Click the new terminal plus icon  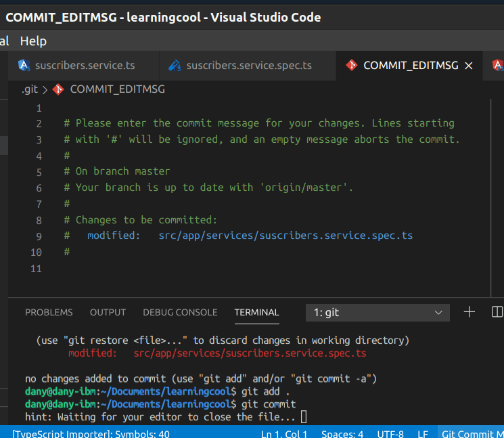coord(469,312)
